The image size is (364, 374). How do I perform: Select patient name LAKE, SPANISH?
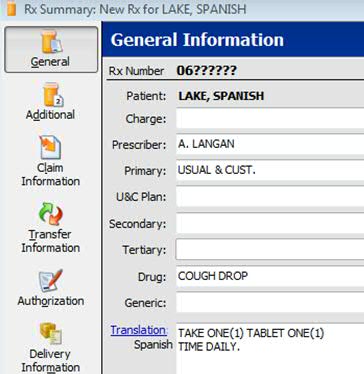click(221, 96)
